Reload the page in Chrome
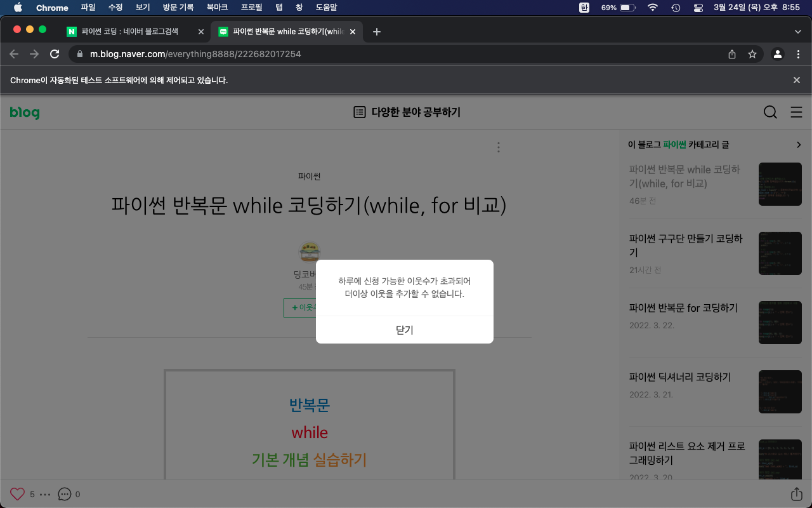812x508 pixels. [x=55, y=54]
